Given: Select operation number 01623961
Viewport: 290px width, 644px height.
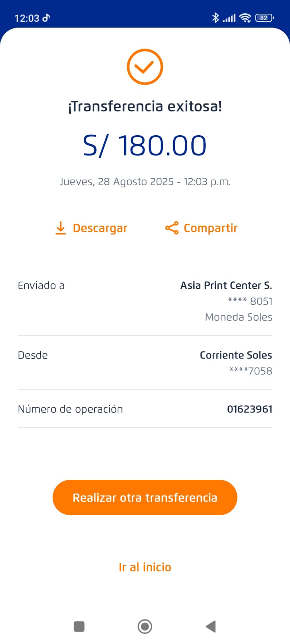Looking at the screenshot, I should pos(250,409).
